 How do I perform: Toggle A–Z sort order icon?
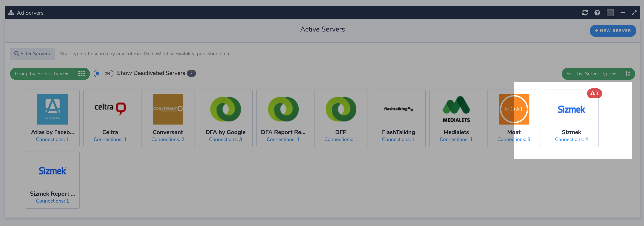point(628,73)
